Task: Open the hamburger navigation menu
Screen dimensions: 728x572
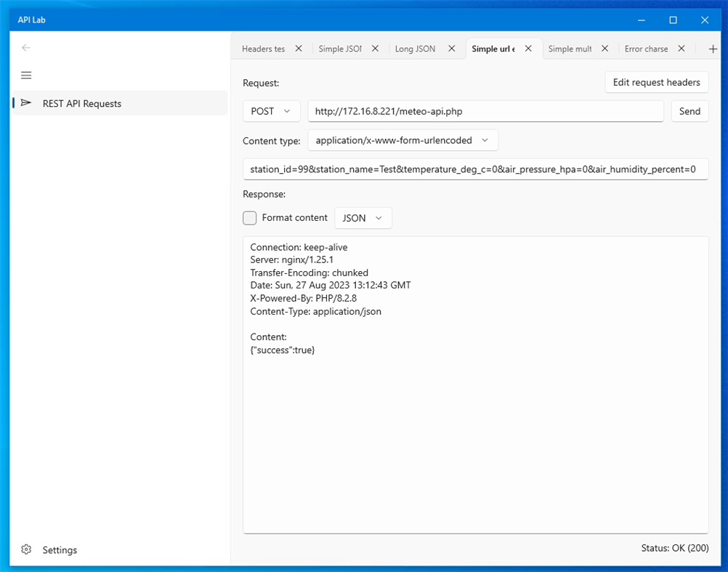Action: 26,75
